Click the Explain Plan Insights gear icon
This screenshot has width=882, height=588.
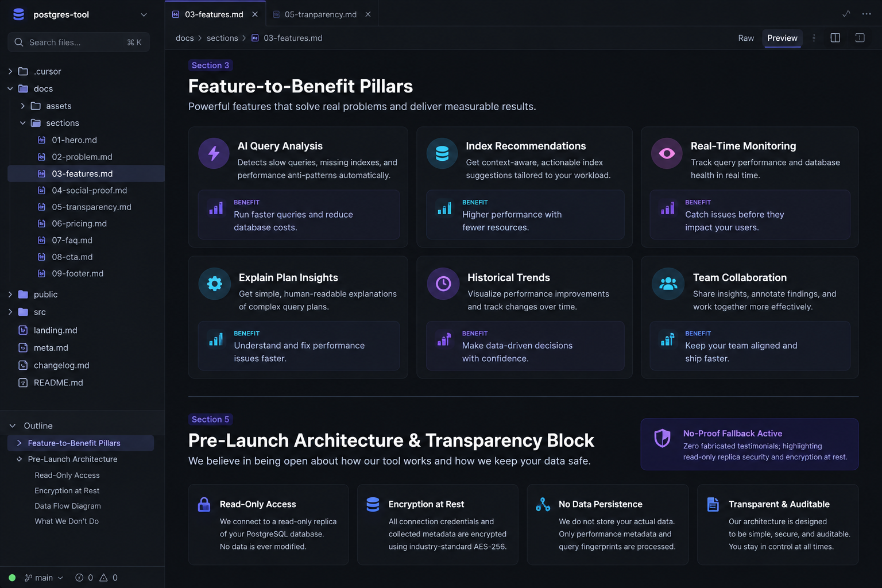[215, 284]
